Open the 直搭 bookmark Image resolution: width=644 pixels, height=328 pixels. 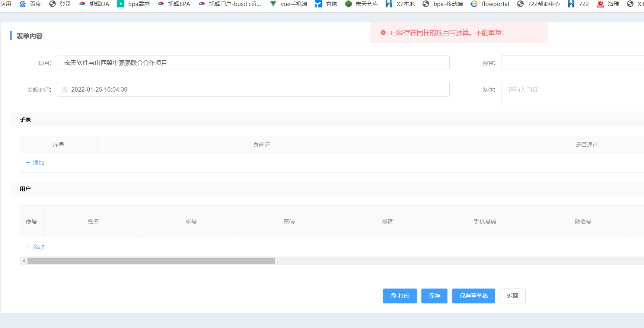326,4
